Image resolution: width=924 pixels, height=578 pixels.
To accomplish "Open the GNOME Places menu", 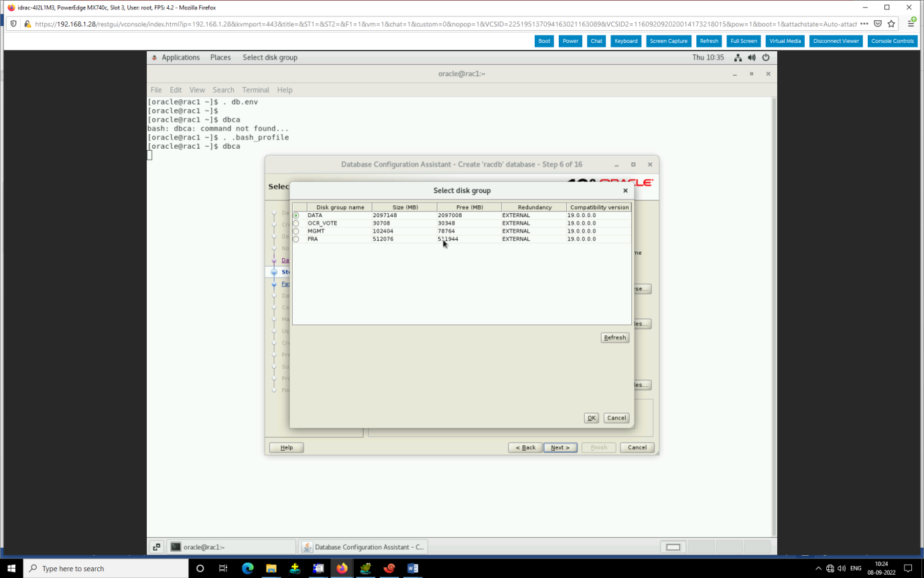I will click(x=220, y=58).
